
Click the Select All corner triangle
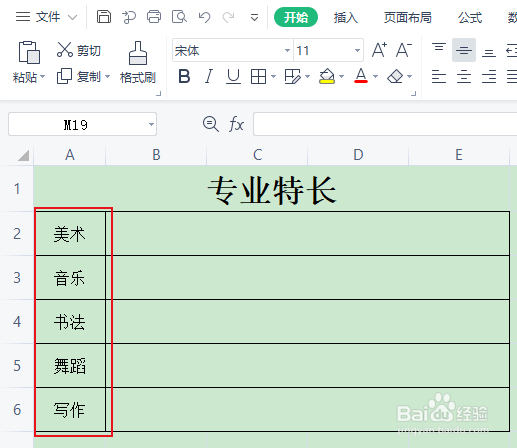(23, 155)
